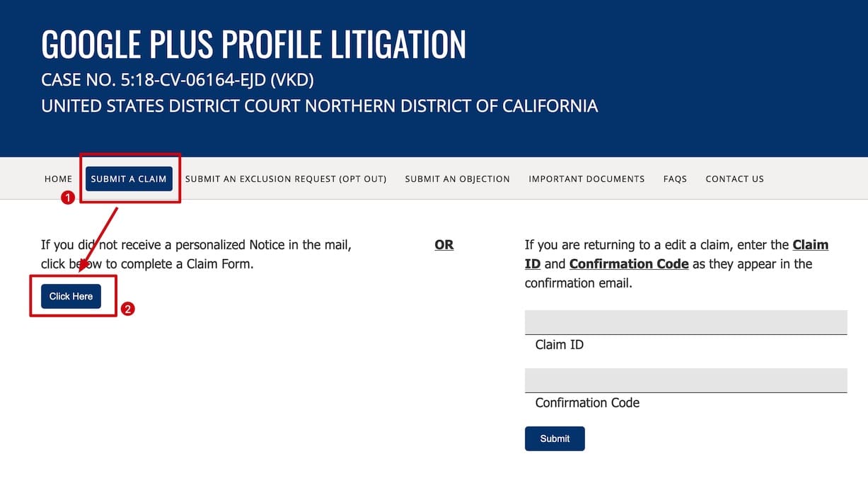
Task: Click the Google Plus Profile Litigation title
Action: point(253,44)
